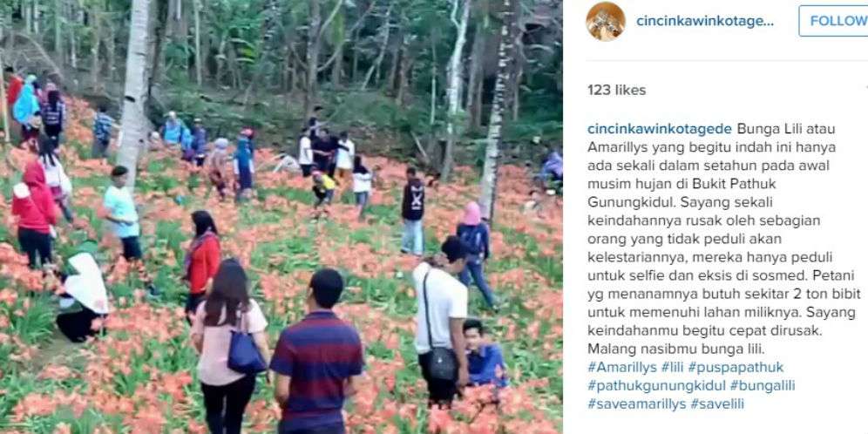Open the #puspapathuk hashtag
The image size is (868, 434).
tap(737, 367)
